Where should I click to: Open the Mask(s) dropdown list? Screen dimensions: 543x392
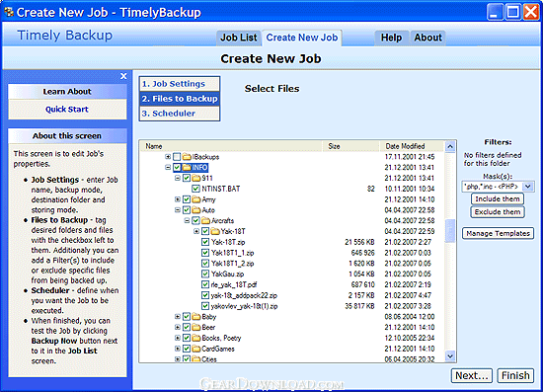(x=527, y=187)
